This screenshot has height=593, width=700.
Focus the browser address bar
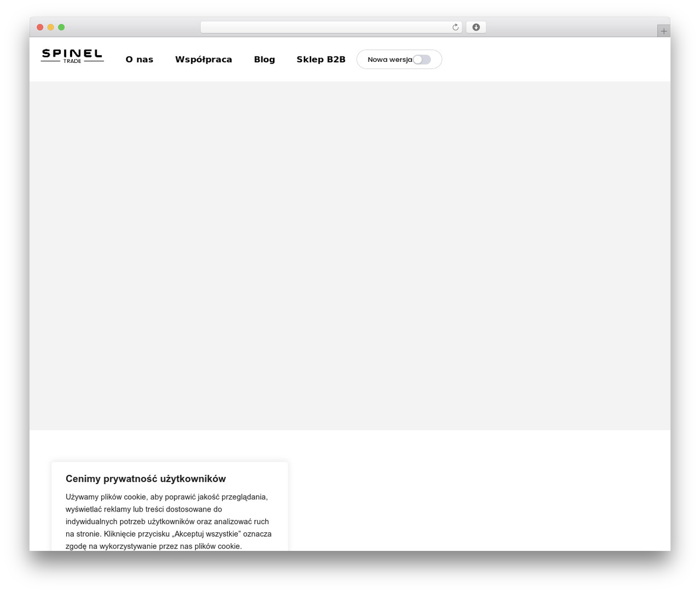[x=331, y=27]
